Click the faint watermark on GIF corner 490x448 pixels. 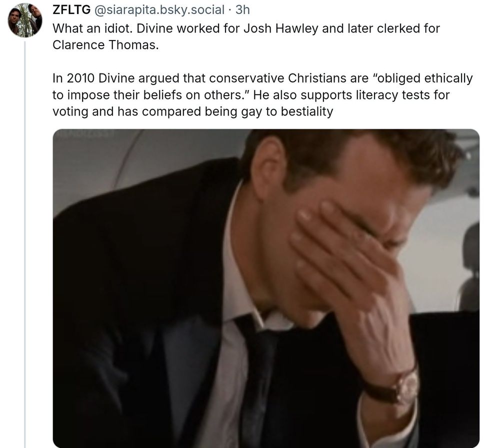(x=85, y=133)
